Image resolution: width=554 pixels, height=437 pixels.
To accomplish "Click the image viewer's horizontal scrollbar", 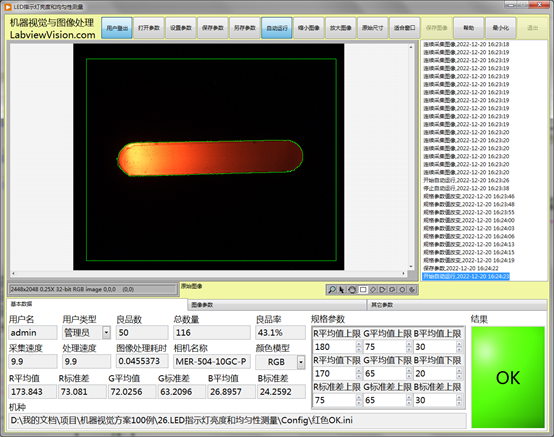I will (x=208, y=273).
